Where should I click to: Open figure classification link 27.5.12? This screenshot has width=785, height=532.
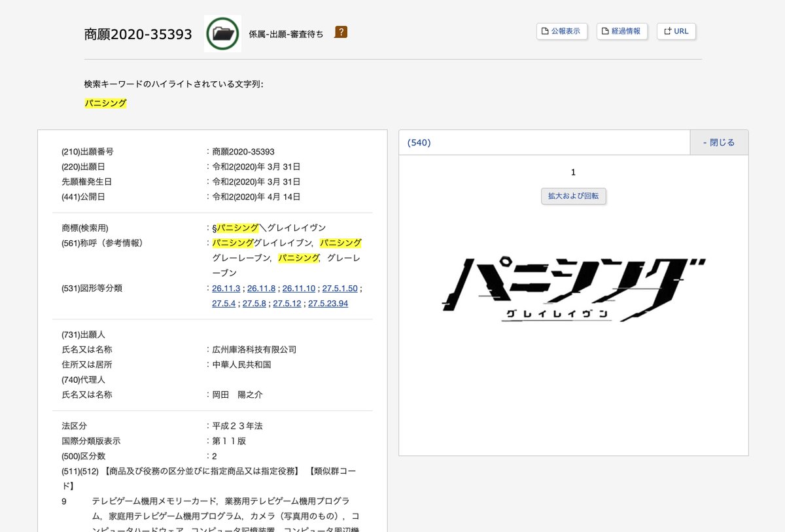tap(287, 303)
